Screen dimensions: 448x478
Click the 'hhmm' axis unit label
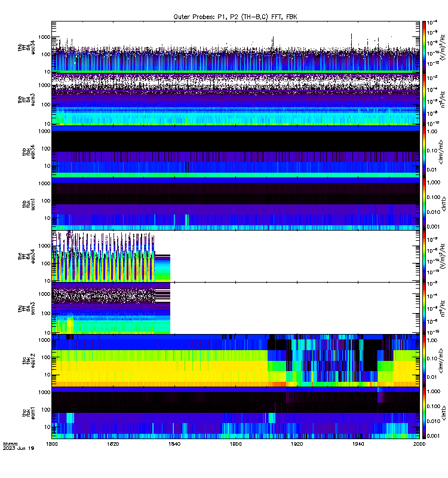coord(10,444)
